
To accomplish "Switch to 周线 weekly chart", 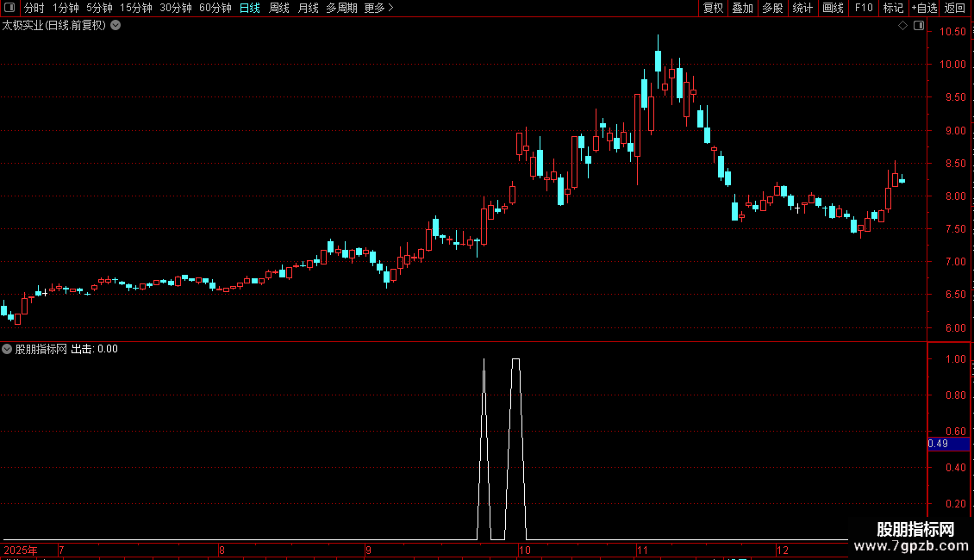I will (279, 8).
